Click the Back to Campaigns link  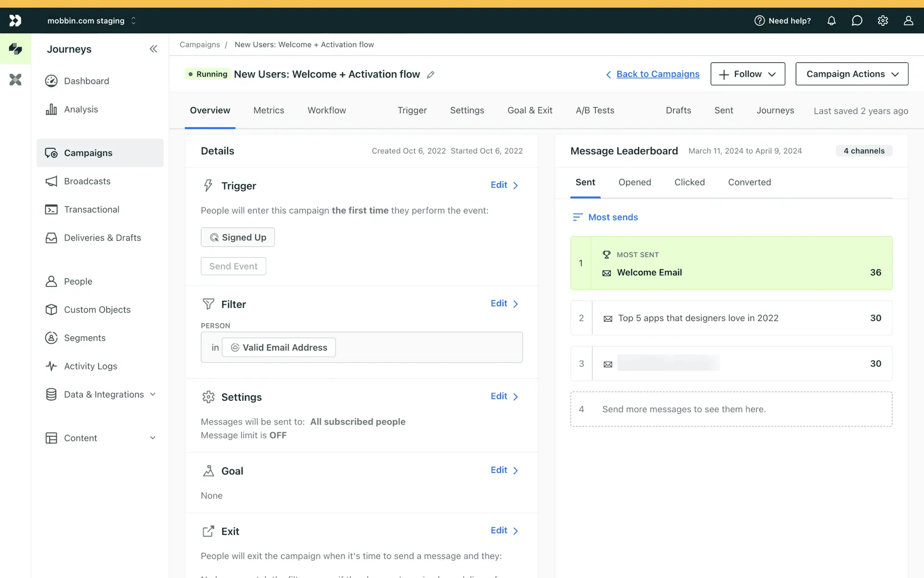[657, 74]
